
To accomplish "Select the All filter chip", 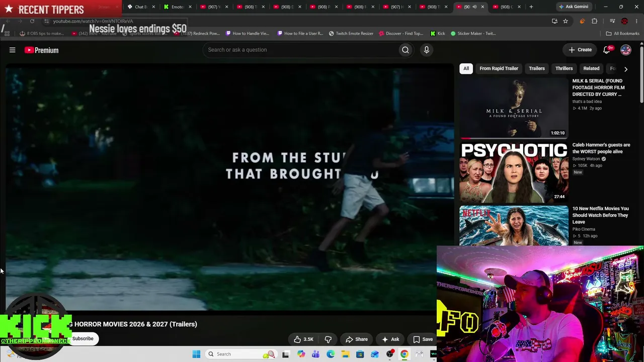I will 466,68.
